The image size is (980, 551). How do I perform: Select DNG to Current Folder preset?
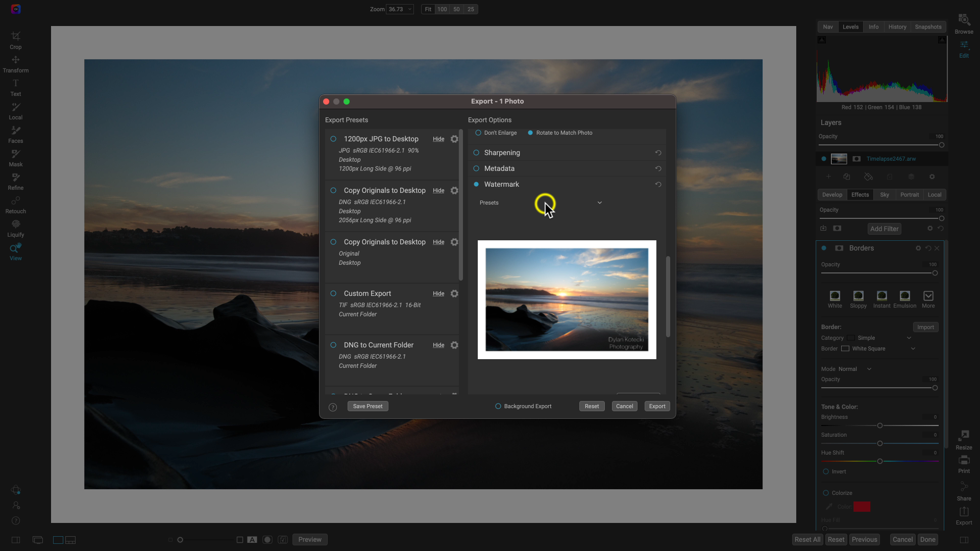333,345
